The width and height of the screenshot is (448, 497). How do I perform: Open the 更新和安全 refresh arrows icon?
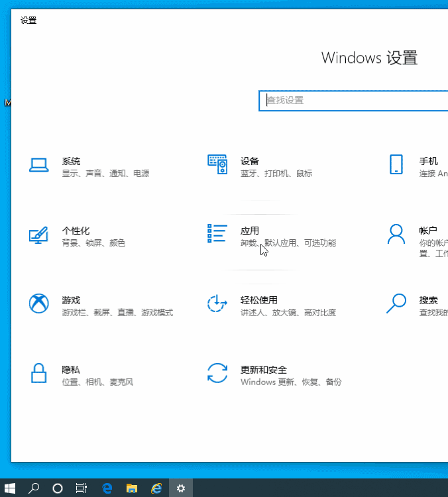pyautogui.click(x=217, y=373)
